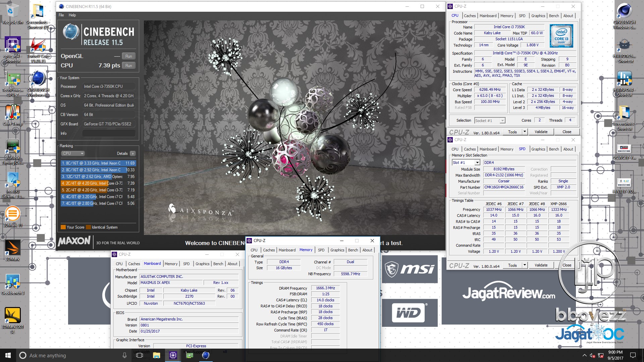644x362 pixels.
Task: Click Validate in the CPU-Z SPD window
Action: coord(541,265)
